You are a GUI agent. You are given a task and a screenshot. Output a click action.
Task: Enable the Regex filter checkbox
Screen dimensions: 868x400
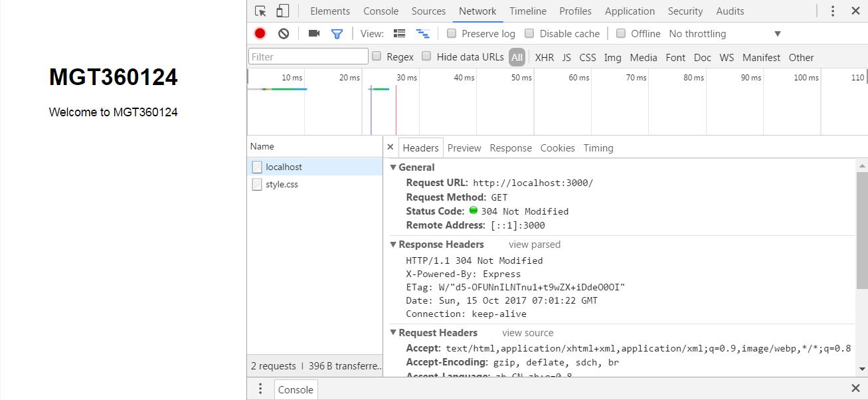click(x=377, y=56)
